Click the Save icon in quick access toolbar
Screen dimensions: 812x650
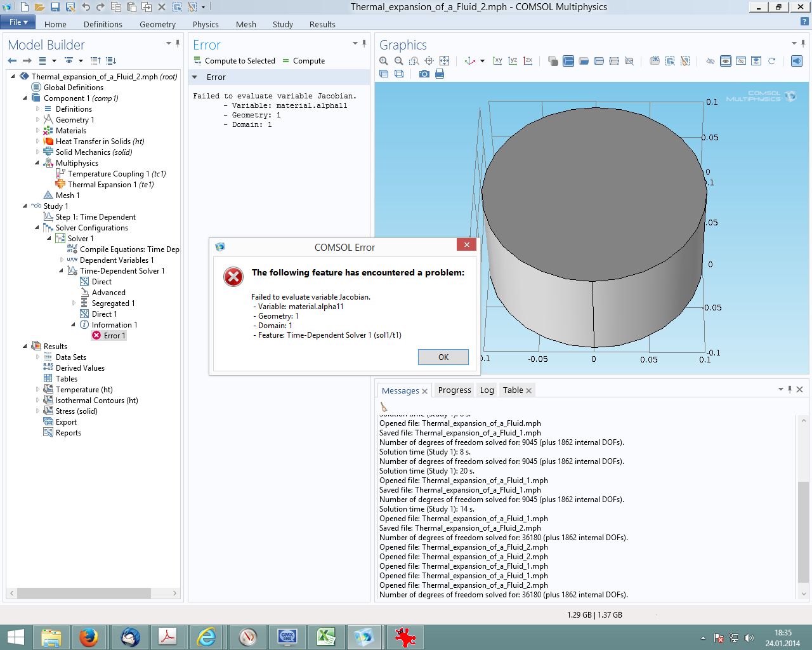(55, 7)
